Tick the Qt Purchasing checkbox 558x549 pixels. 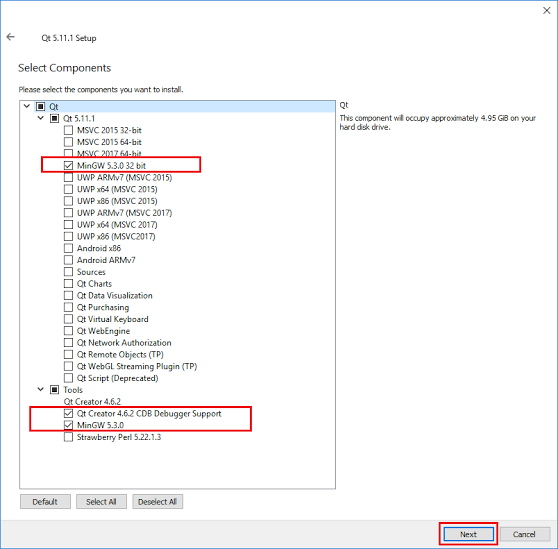(x=68, y=307)
